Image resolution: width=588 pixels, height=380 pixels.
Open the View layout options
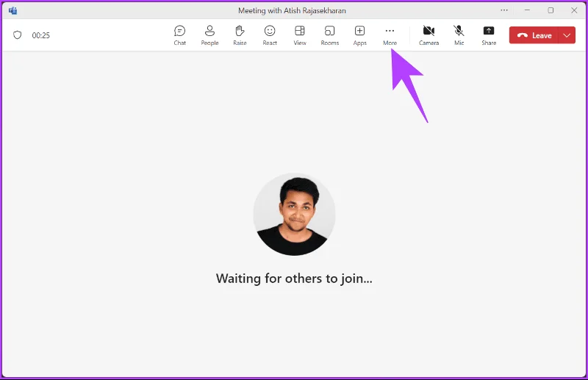300,35
